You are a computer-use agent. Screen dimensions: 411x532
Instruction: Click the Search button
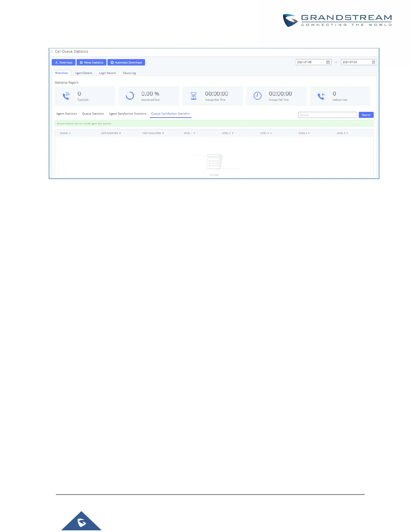[x=366, y=115]
